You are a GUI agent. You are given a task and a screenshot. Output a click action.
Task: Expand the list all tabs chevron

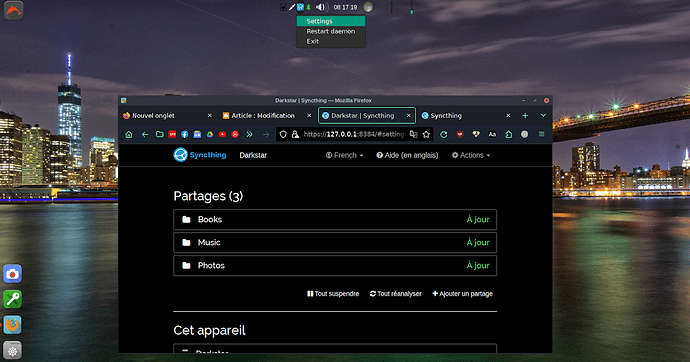click(x=543, y=116)
